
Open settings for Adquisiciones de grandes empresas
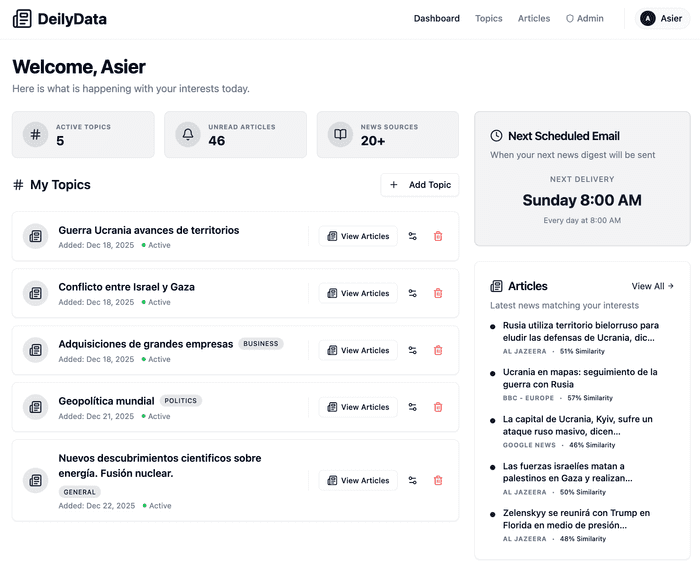point(412,351)
